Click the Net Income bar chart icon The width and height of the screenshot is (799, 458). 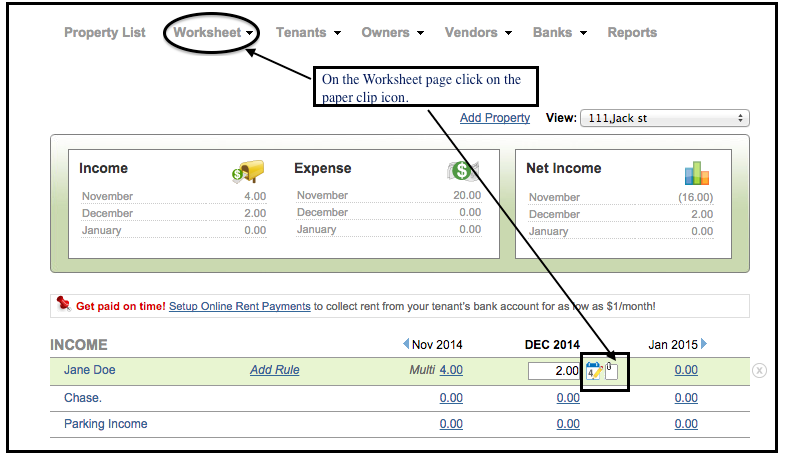point(697,173)
